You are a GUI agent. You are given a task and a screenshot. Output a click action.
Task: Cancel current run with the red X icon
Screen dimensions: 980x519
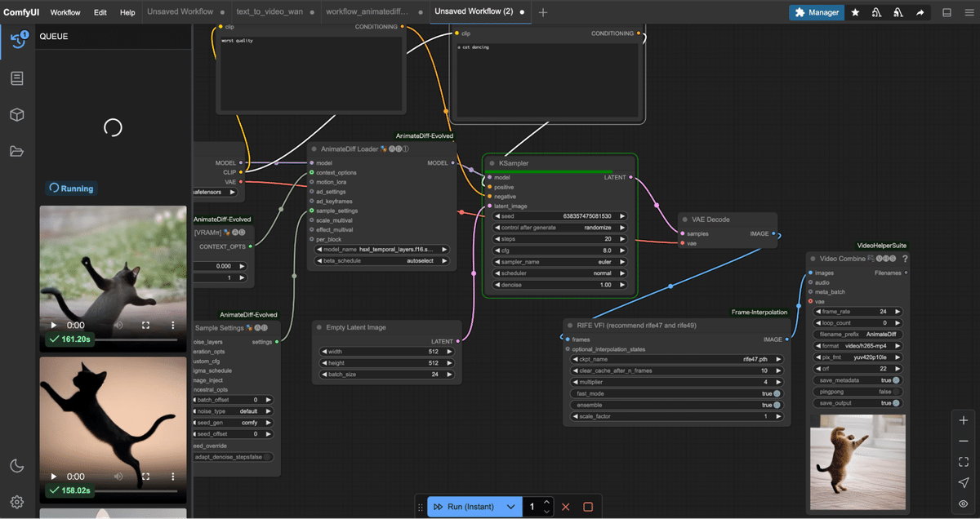(x=565, y=507)
